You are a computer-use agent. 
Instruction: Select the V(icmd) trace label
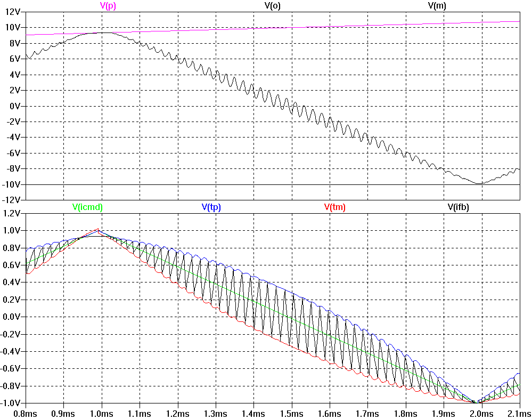87,207
